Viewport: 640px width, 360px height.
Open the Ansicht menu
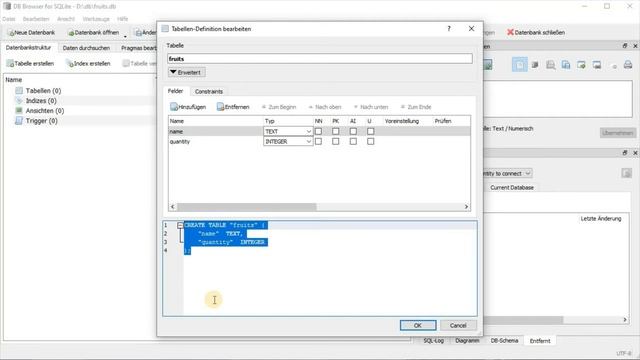(66, 19)
